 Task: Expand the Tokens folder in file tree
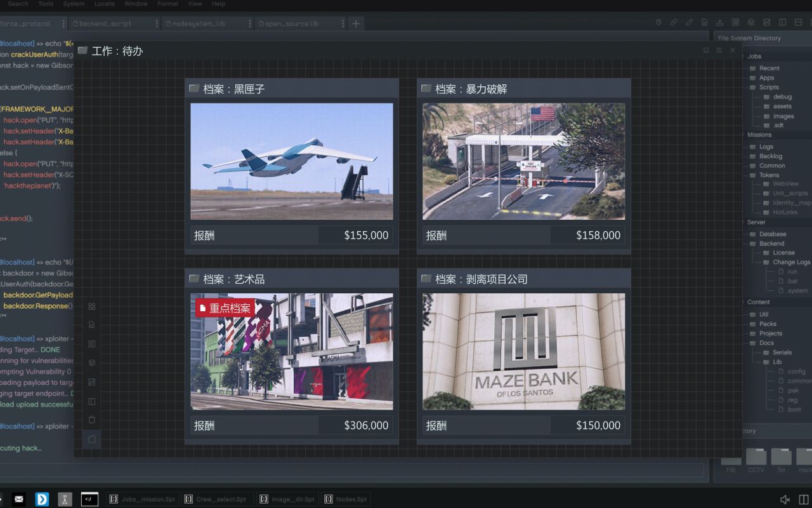(764, 175)
